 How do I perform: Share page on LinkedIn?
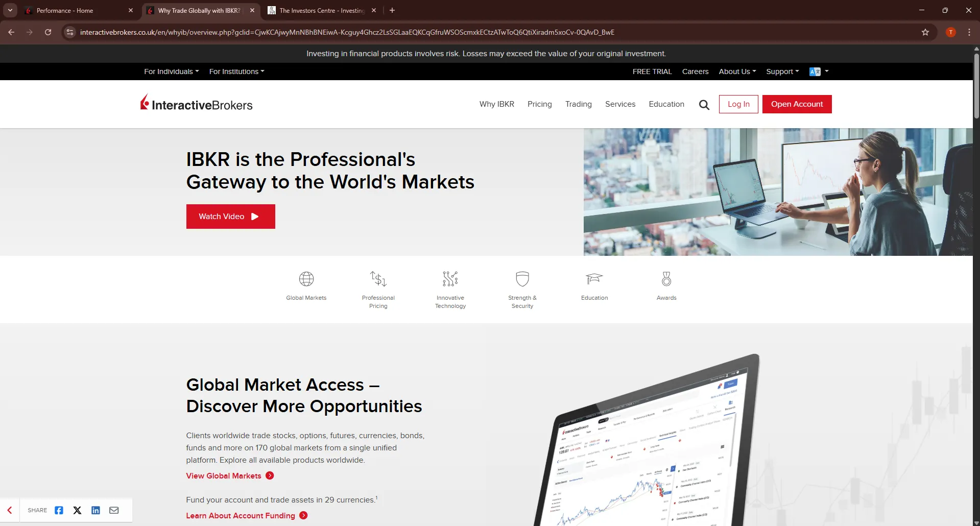pos(95,510)
